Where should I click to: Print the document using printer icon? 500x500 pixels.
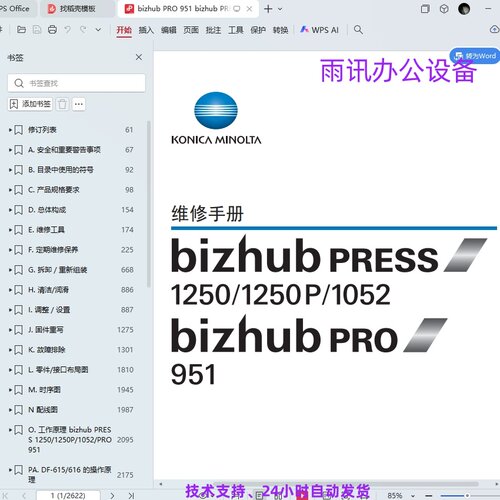click(x=52, y=30)
